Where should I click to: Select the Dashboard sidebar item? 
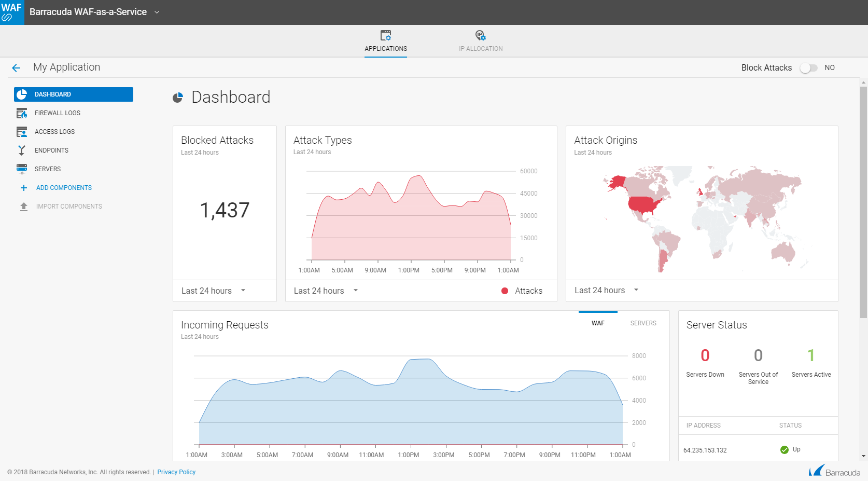click(74, 94)
